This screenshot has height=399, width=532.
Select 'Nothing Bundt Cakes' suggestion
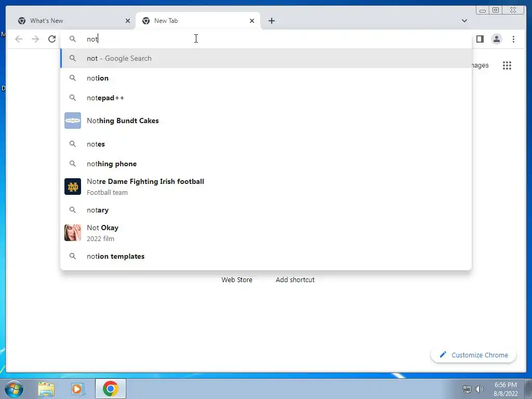point(266,121)
